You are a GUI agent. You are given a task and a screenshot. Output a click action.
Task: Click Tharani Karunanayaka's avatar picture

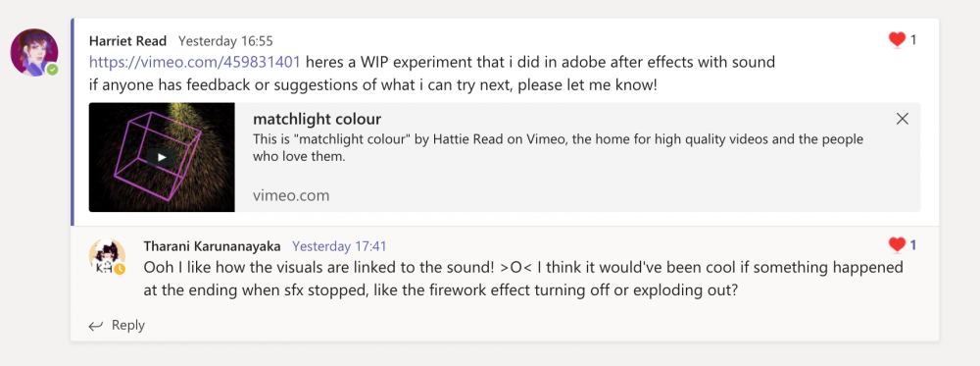[108, 257]
